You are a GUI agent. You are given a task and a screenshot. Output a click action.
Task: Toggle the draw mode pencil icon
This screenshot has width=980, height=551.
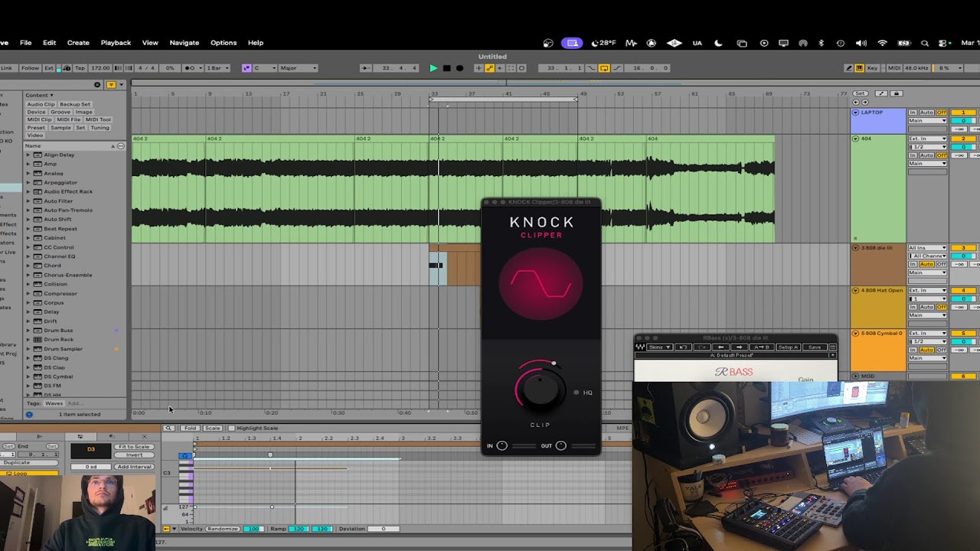848,68
